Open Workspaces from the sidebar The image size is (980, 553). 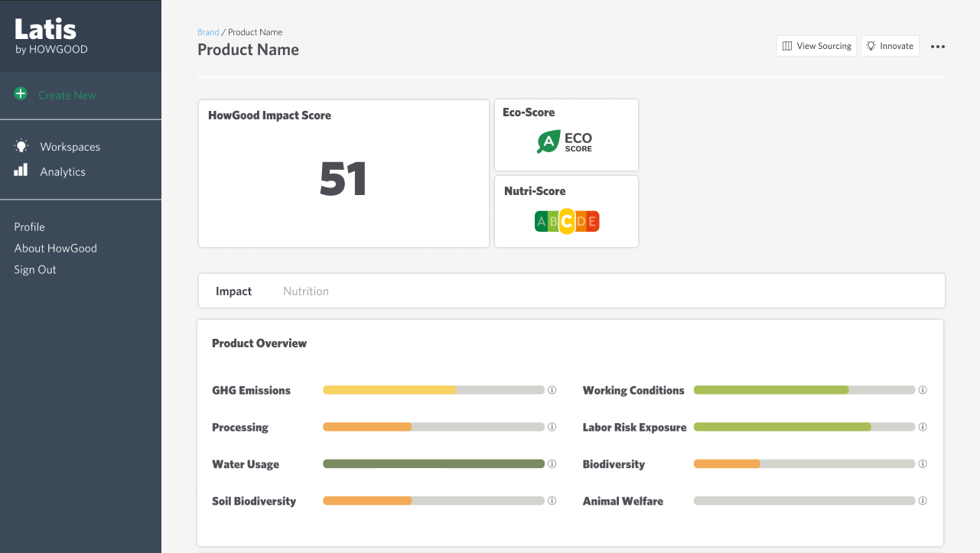click(70, 147)
